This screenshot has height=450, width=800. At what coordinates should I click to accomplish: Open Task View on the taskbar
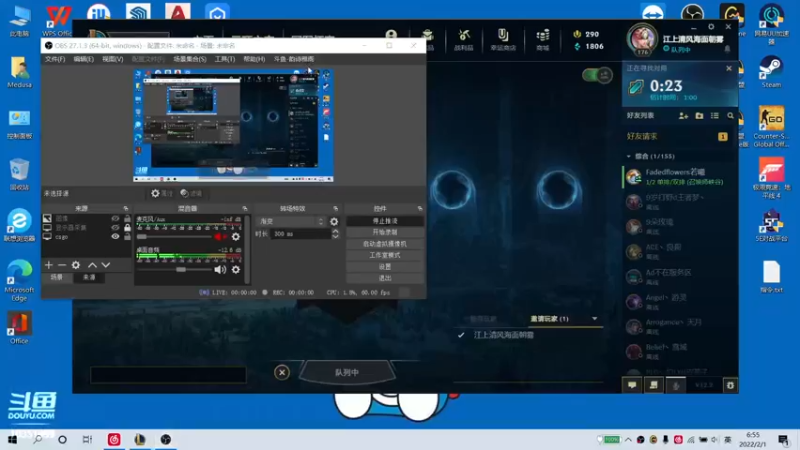[87, 439]
